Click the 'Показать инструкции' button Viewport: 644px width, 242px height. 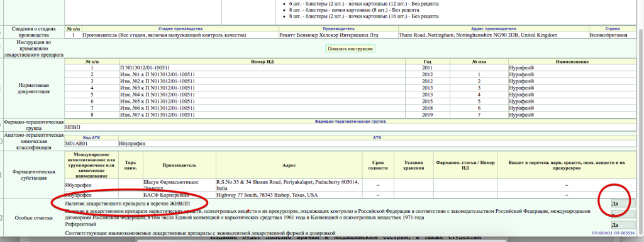pyautogui.click(x=350, y=49)
